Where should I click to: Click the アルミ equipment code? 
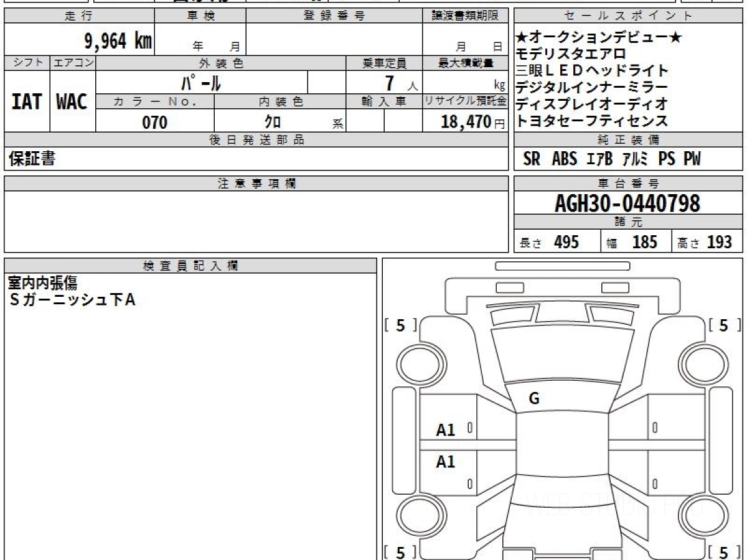coord(636,159)
